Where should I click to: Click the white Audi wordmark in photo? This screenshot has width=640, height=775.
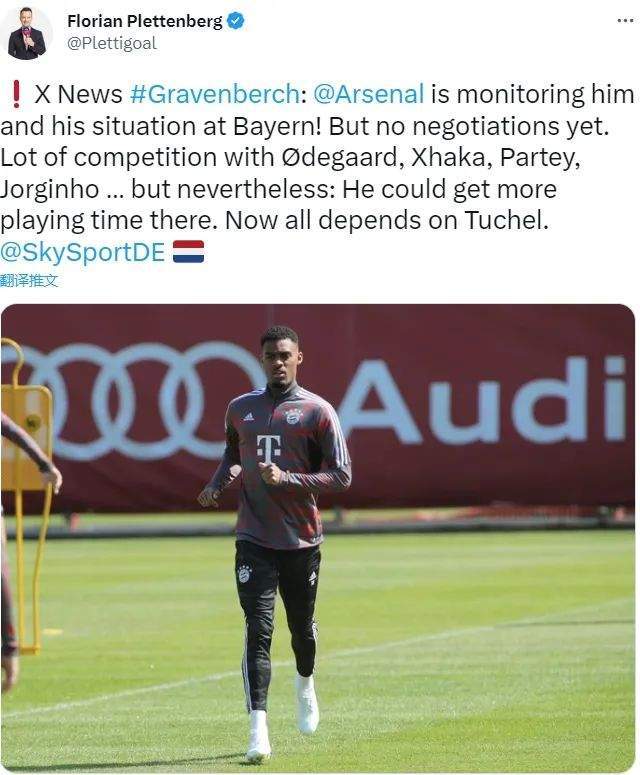coord(484,401)
